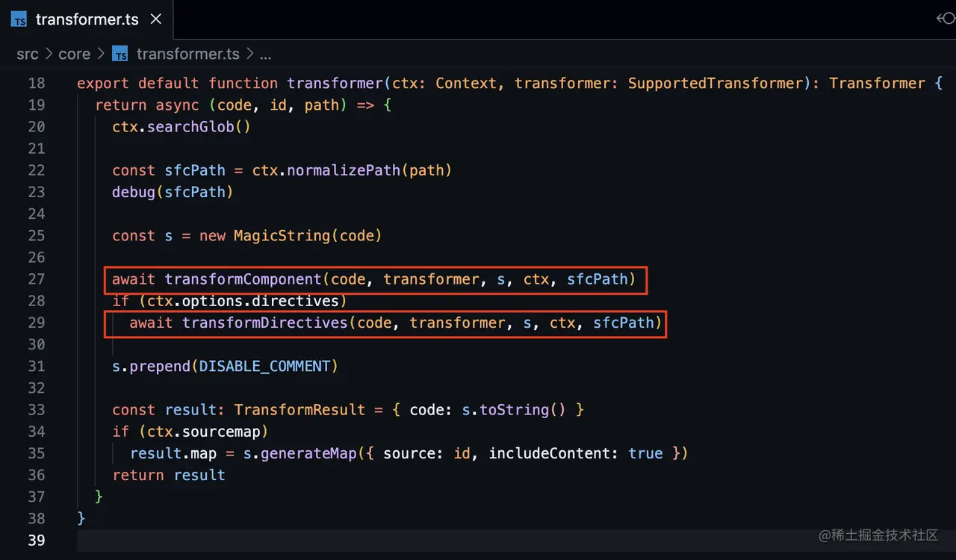Click 'normalizePath' on line 22
Screen dimensions: 956x560
[x=344, y=170]
